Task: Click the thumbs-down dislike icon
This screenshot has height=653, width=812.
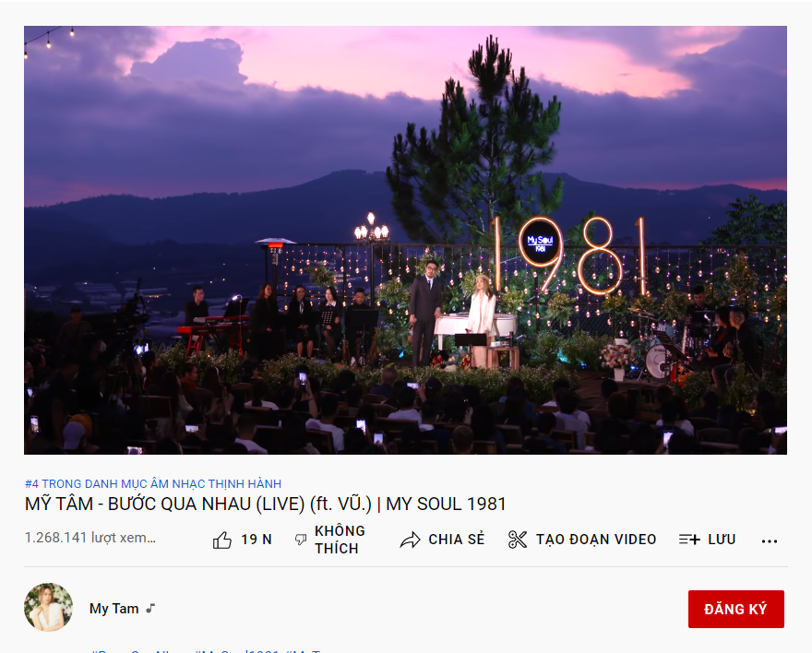Action: click(x=301, y=540)
